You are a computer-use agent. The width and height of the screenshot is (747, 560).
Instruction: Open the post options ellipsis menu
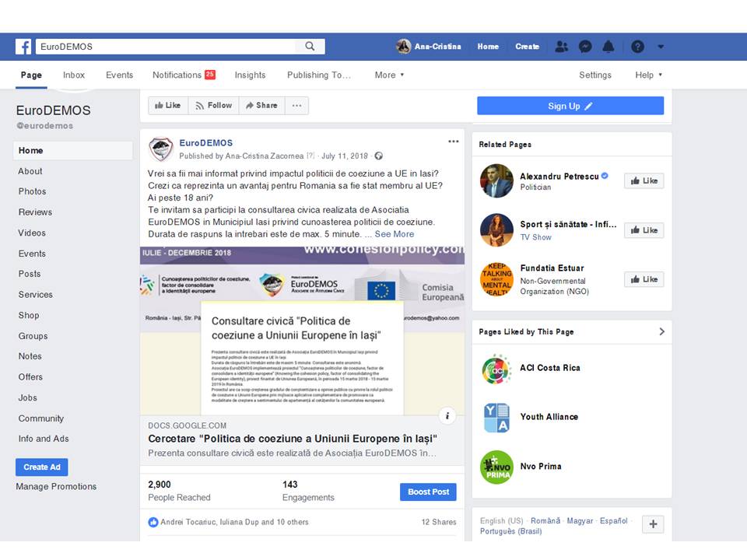click(x=454, y=142)
